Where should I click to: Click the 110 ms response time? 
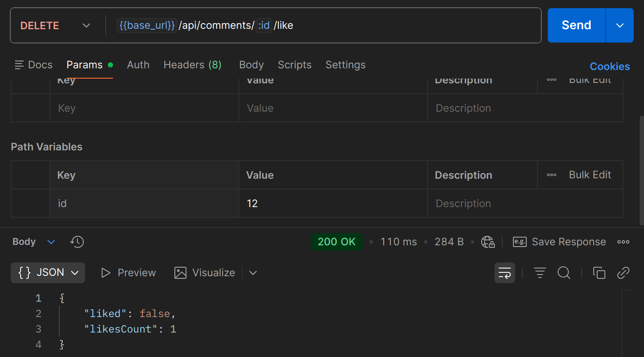coord(399,242)
